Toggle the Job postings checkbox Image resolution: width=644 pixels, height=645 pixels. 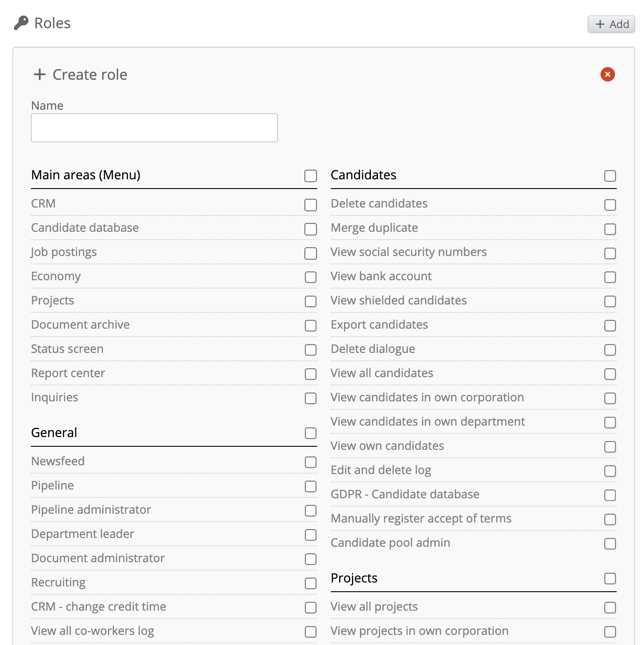click(311, 253)
